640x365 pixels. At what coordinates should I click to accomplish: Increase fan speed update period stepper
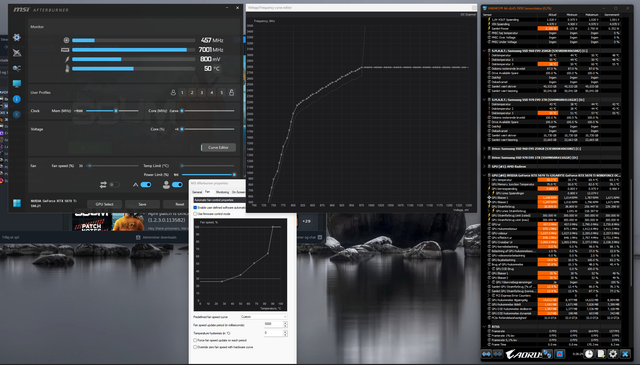[285, 323]
